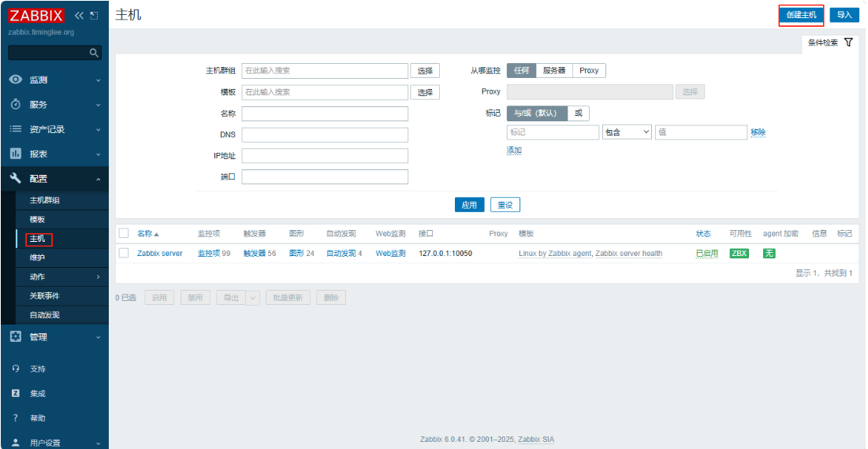This screenshot has width=868, height=449.
Task: Click the 导入 button
Action: [x=844, y=15]
